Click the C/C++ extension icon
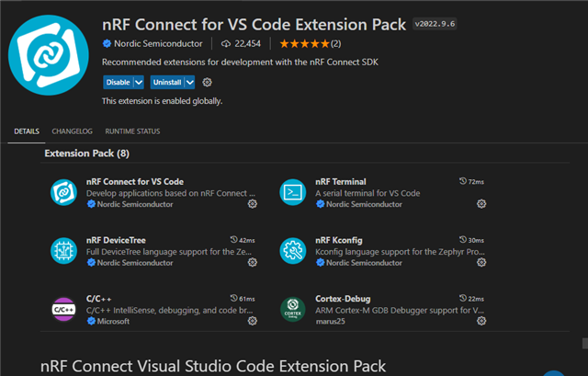 coord(63,309)
